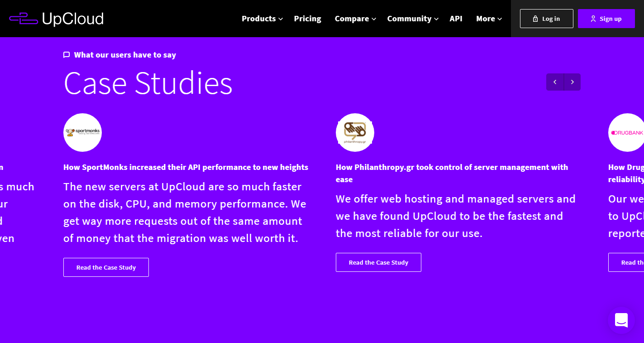The image size is (644, 343).
Task: Open the Community dropdown menu
Action: click(413, 19)
